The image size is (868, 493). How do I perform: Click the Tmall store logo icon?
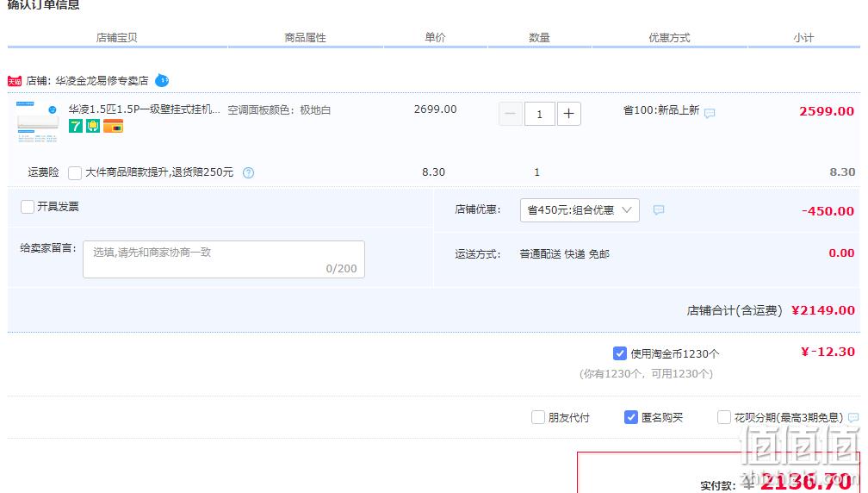[x=15, y=81]
